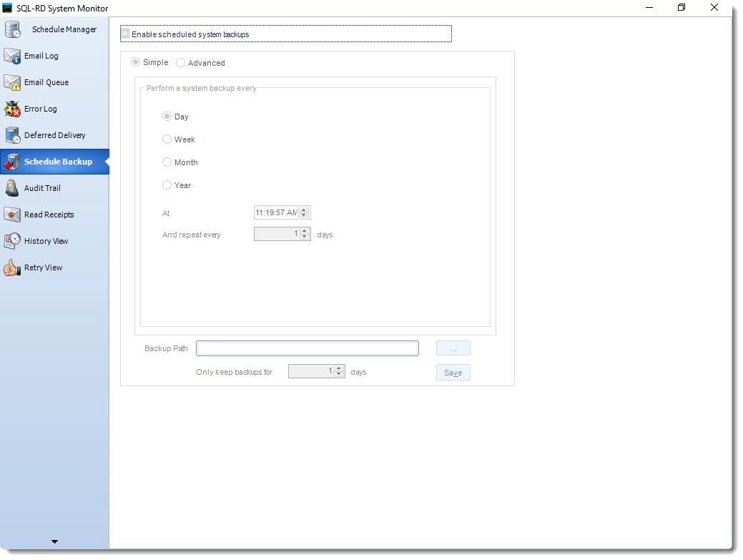Click the Backup Path text field
Viewport: 743px width, 560px height.
pos(307,348)
